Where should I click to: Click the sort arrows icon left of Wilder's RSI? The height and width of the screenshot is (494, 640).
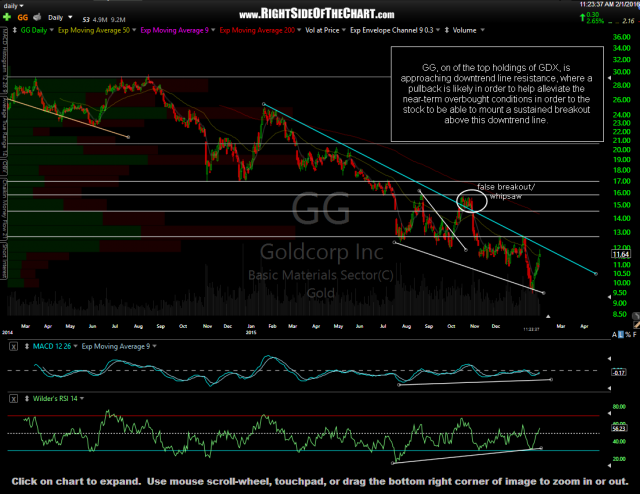click(27, 398)
